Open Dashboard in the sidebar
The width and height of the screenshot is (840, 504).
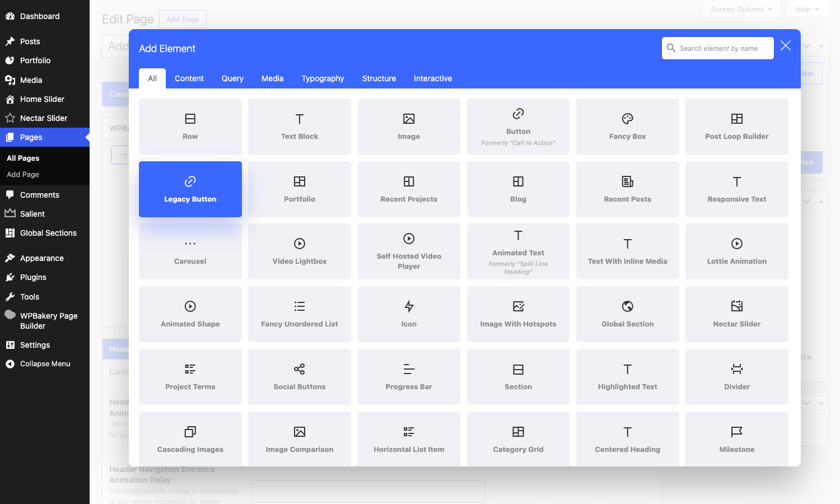pos(45,16)
